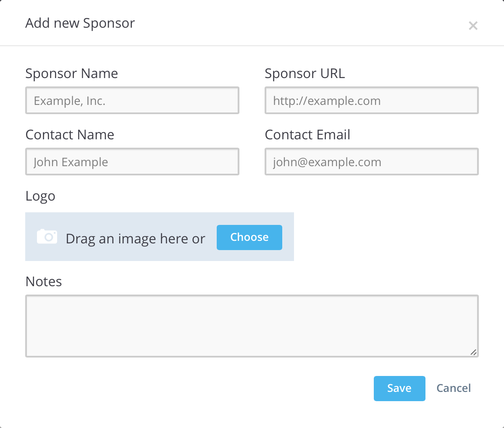The width and height of the screenshot is (504, 428).
Task: Click the Sponsor Name label
Action: [72, 73]
